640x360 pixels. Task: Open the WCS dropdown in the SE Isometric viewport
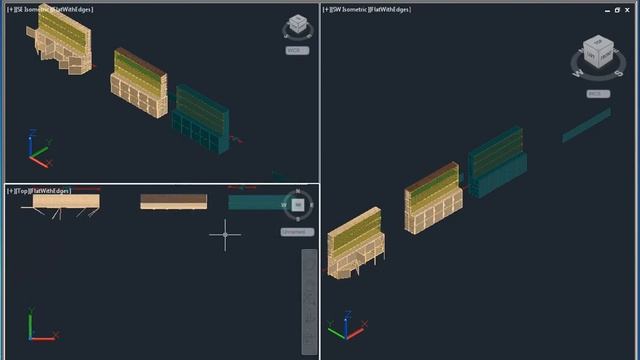click(297, 51)
